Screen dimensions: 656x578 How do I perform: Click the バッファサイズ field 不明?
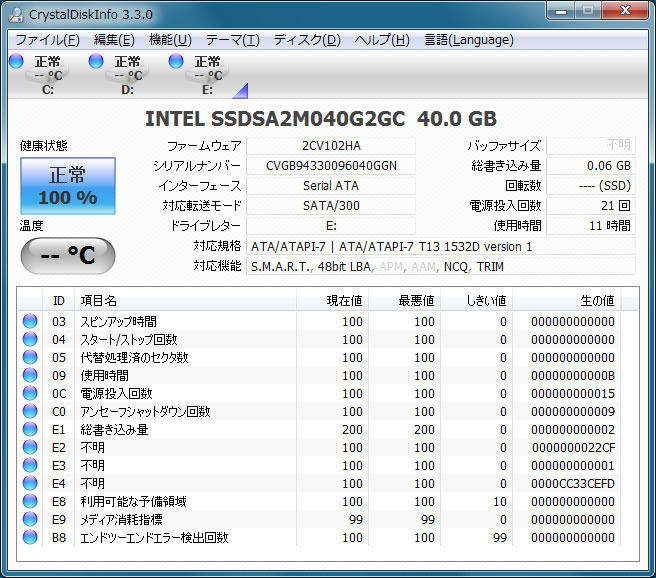[591, 146]
